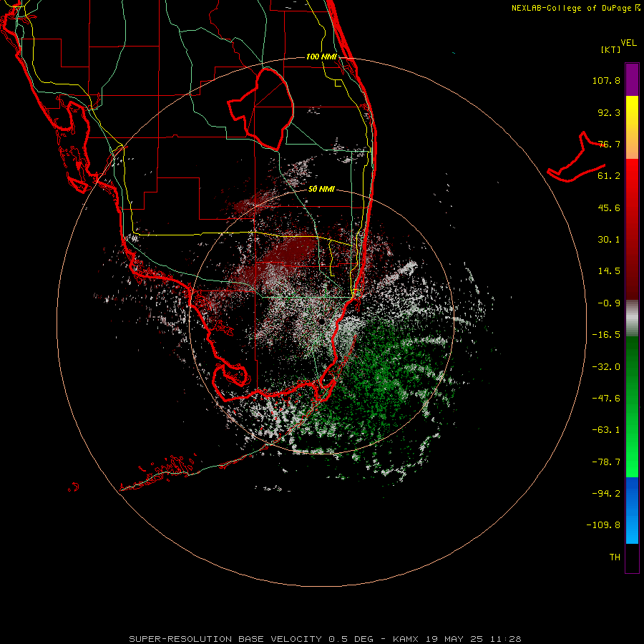This screenshot has width=644, height=644.
Task: Click the Super-Resolution Base Velocity caption
Action: pyautogui.click(x=325, y=639)
